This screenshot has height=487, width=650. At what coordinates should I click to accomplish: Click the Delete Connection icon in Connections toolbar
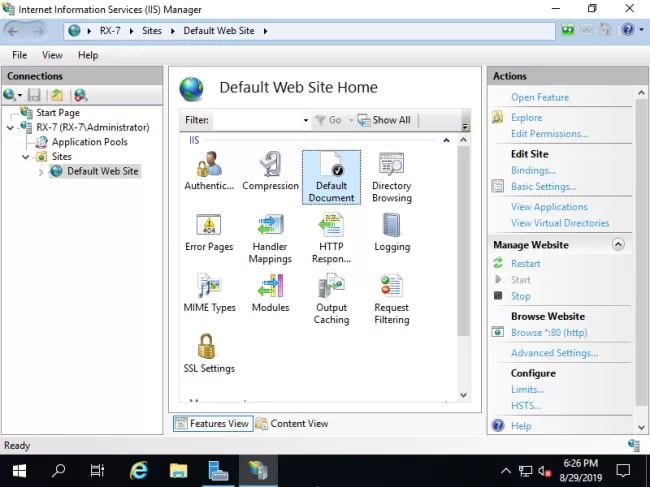(80, 95)
